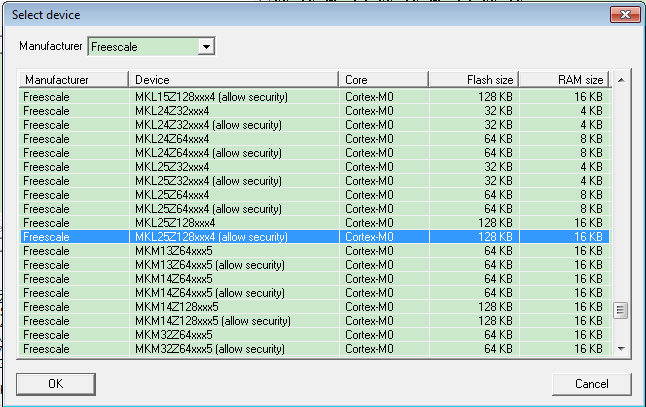This screenshot has height=407, width=646.
Task: Select the MKM13Z64xxx5 device row
Action: point(315,251)
